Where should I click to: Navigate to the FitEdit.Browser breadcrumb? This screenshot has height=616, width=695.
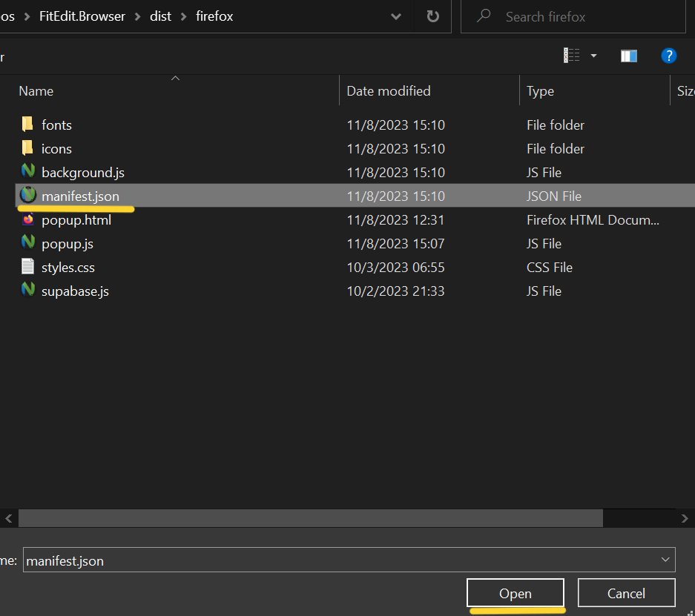(82, 16)
